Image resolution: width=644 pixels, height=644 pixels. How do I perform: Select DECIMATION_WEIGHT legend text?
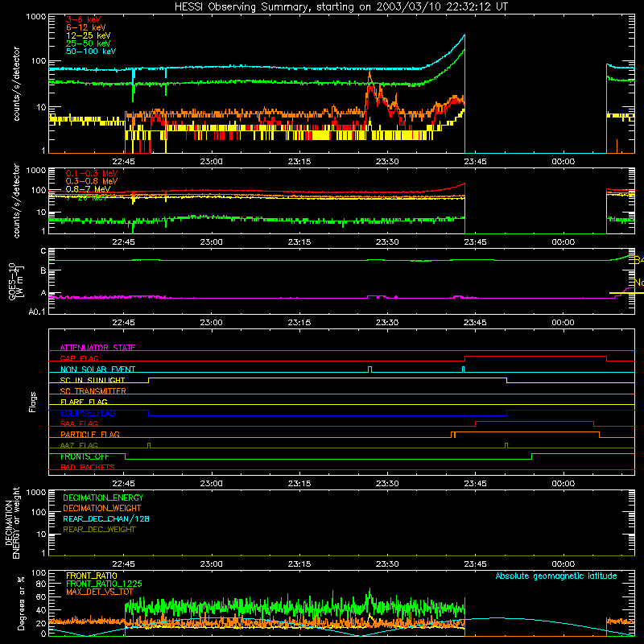click(x=102, y=508)
